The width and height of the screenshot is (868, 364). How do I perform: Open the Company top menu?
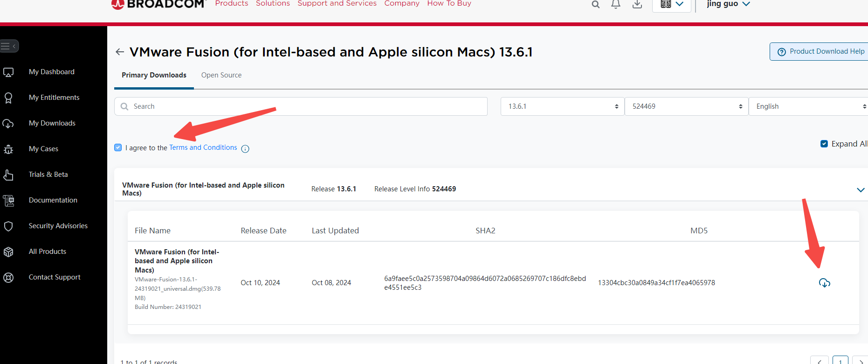[x=402, y=3]
